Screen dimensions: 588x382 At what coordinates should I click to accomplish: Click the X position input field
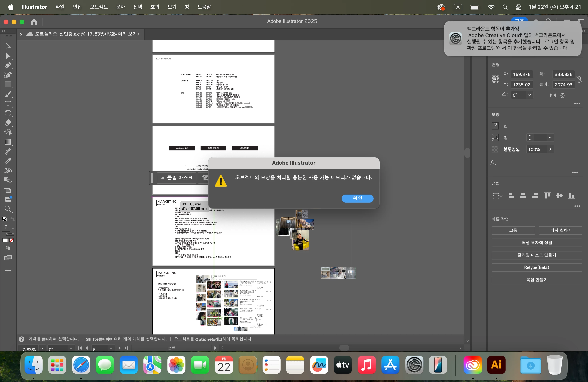(x=522, y=74)
